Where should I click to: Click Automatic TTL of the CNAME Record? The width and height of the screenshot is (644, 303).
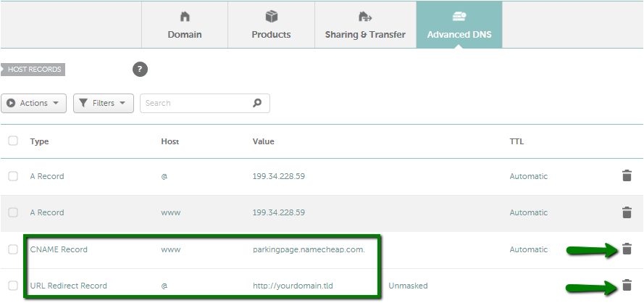[529, 249]
